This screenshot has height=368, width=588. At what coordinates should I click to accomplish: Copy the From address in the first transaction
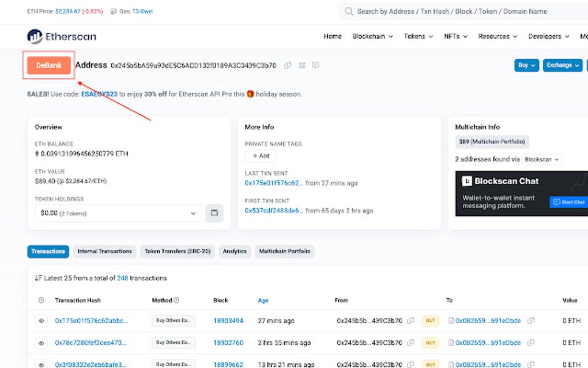pyautogui.click(x=410, y=320)
